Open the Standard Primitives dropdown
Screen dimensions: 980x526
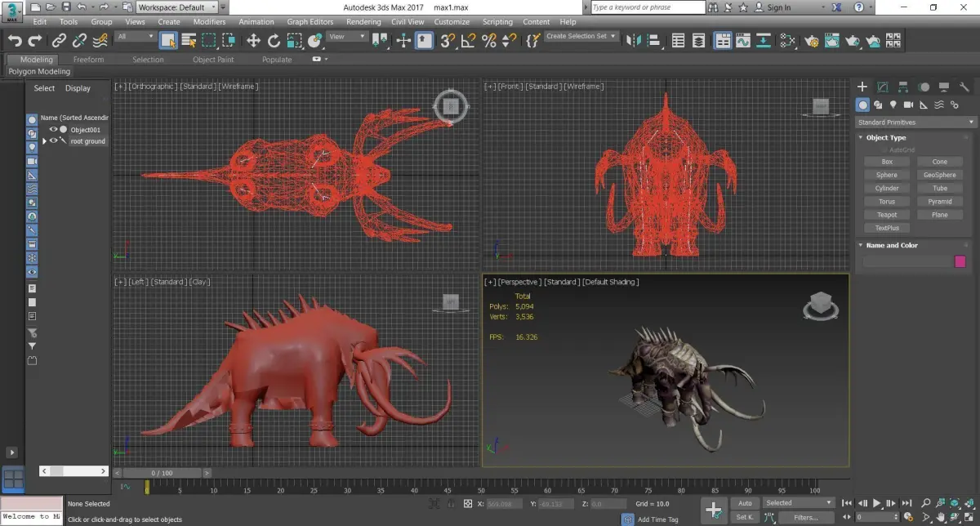click(915, 123)
